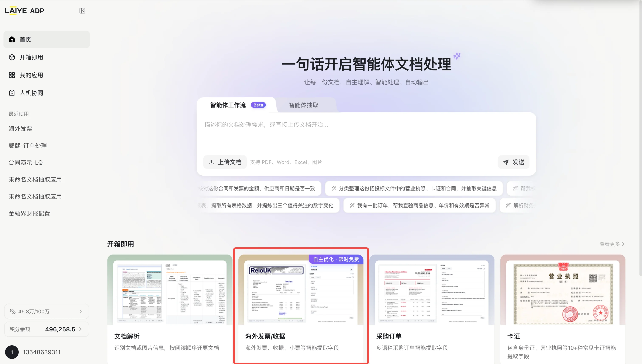Open the 采购订单 card thumbnail
Screen dimensions: 642x364
pyautogui.click(x=432, y=290)
